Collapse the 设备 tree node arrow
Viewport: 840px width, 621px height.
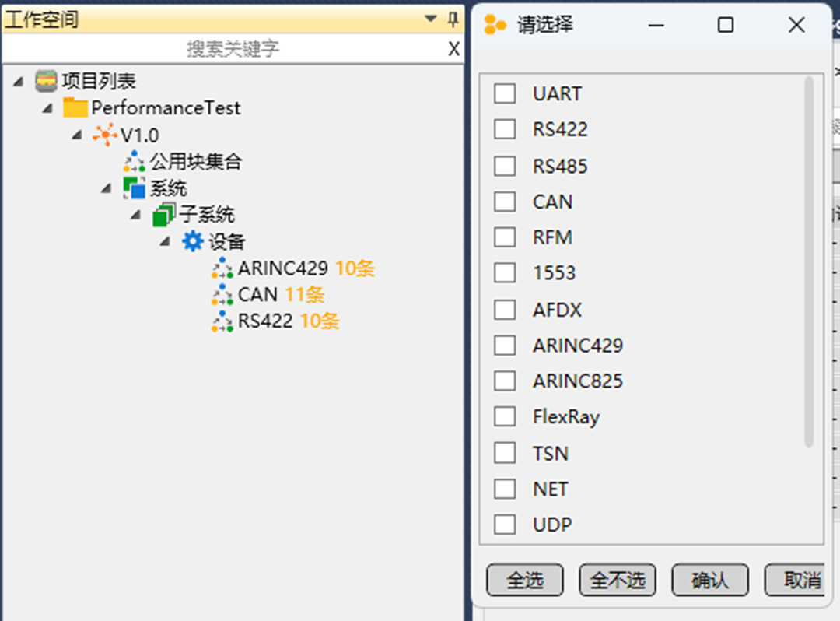click(165, 241)
